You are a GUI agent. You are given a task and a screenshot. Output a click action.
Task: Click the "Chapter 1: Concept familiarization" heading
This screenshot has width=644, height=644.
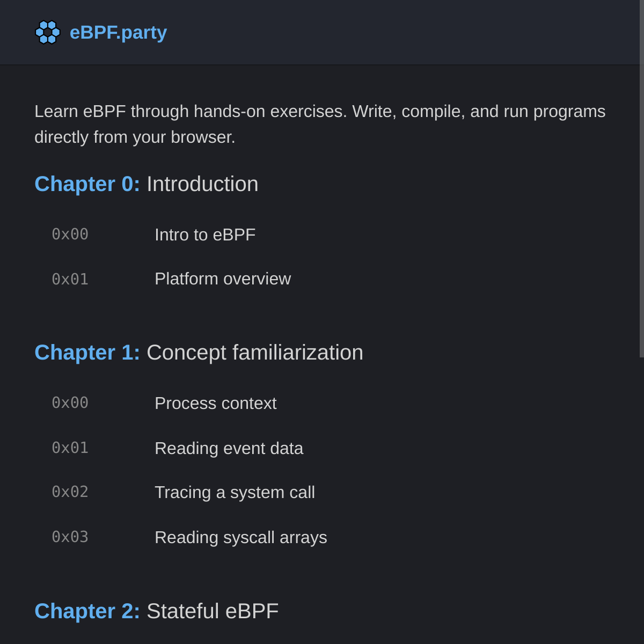pyautogui.click(x=199, y=352)
